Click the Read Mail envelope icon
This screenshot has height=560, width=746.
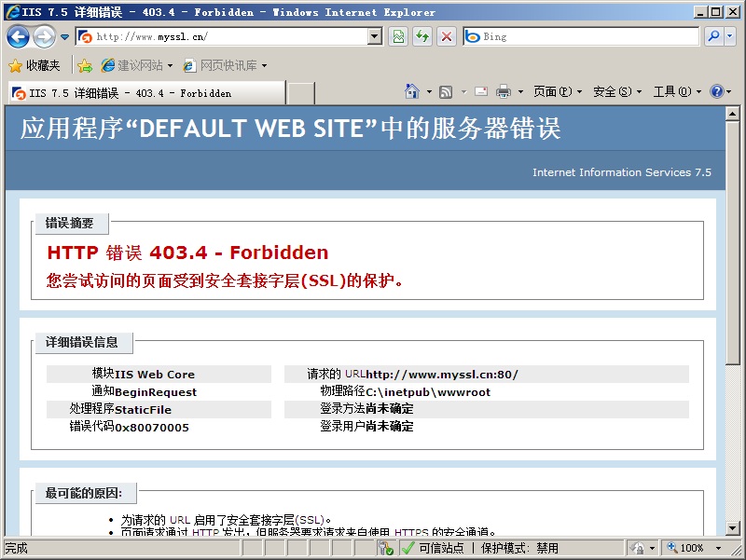481,91
